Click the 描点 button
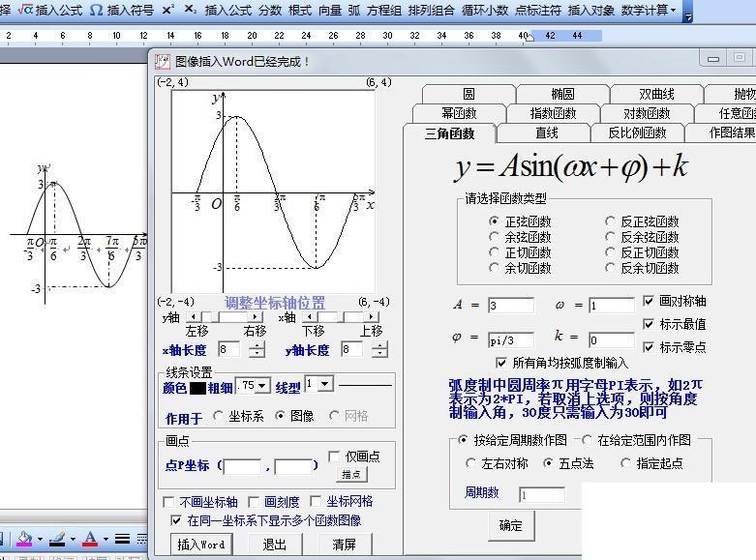 (351, 474)
